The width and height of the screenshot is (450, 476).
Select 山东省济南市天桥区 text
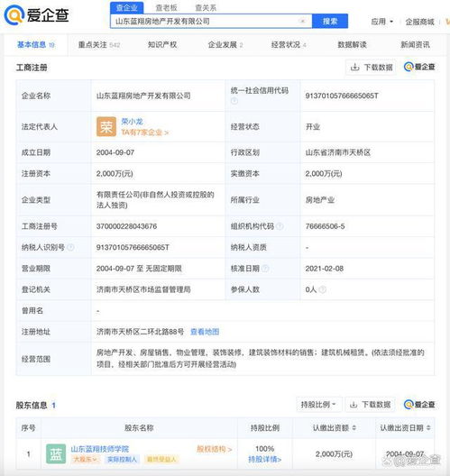(x=338, y=152)
